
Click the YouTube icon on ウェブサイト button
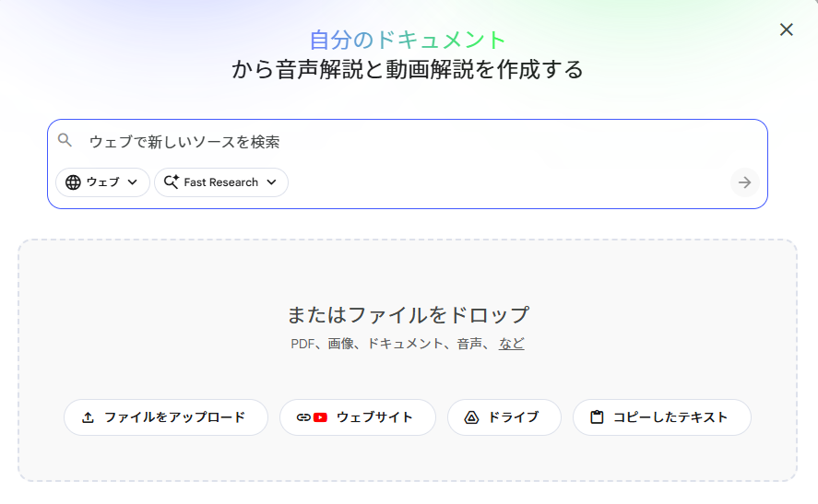point(320,417)
